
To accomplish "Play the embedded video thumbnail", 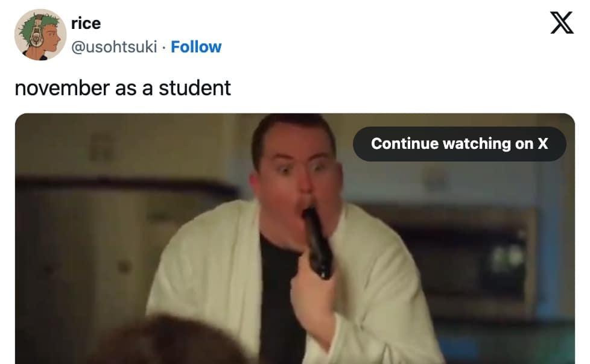I will (295, 239).
